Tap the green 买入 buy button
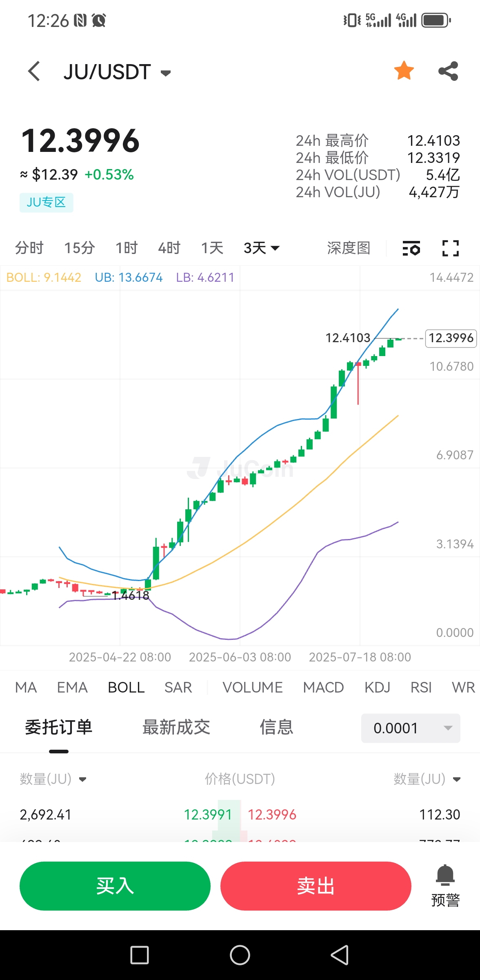 pos(115,886)
